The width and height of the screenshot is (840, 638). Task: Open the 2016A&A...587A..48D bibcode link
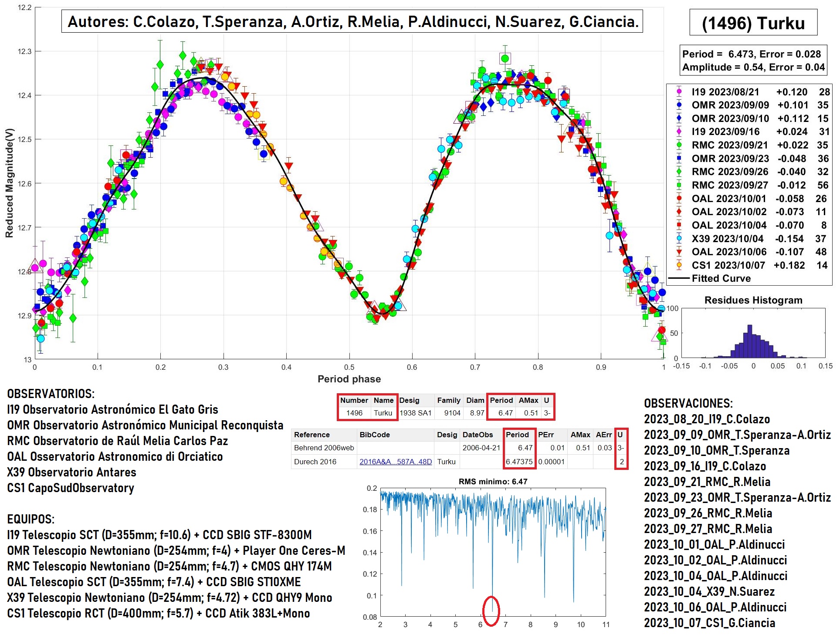click(x=396, y=462)
